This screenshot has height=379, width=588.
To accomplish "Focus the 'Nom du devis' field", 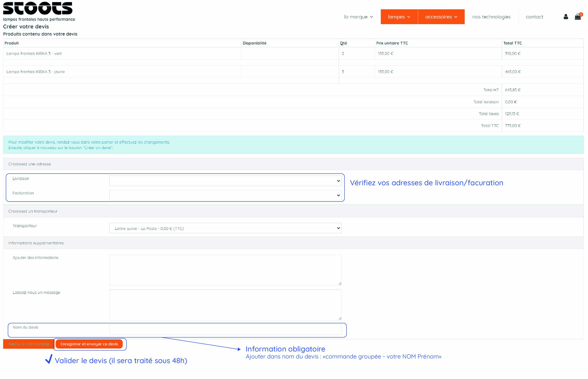I will pos(225,329).
